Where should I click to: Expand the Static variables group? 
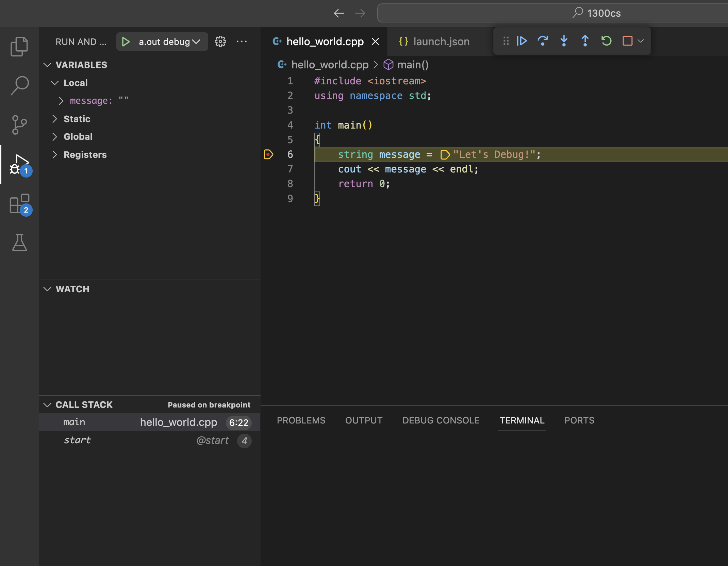pyautogui.click(x=54, y=119)
